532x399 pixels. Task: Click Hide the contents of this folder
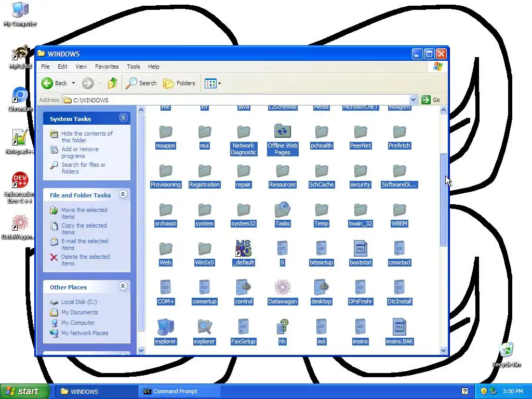point(87,137)
